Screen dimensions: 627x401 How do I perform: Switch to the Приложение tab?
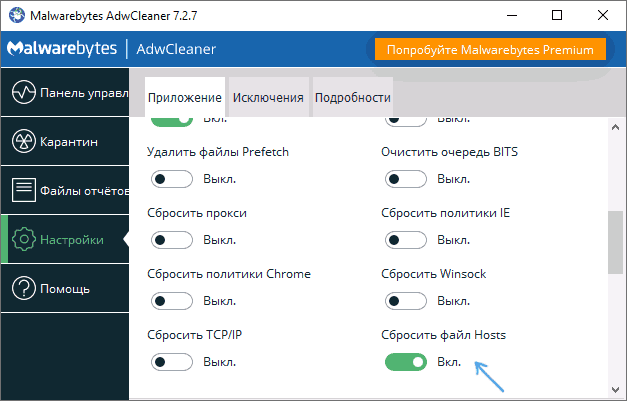(x=185, y=97)
